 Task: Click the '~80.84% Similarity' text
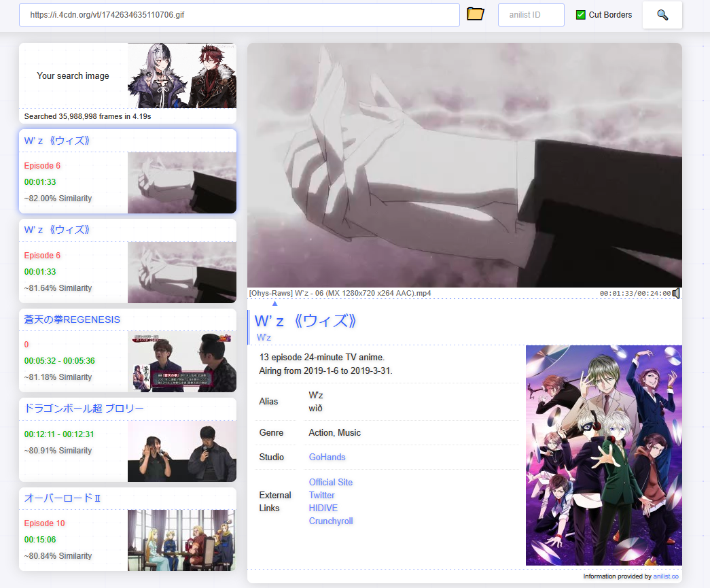(58, 556)
